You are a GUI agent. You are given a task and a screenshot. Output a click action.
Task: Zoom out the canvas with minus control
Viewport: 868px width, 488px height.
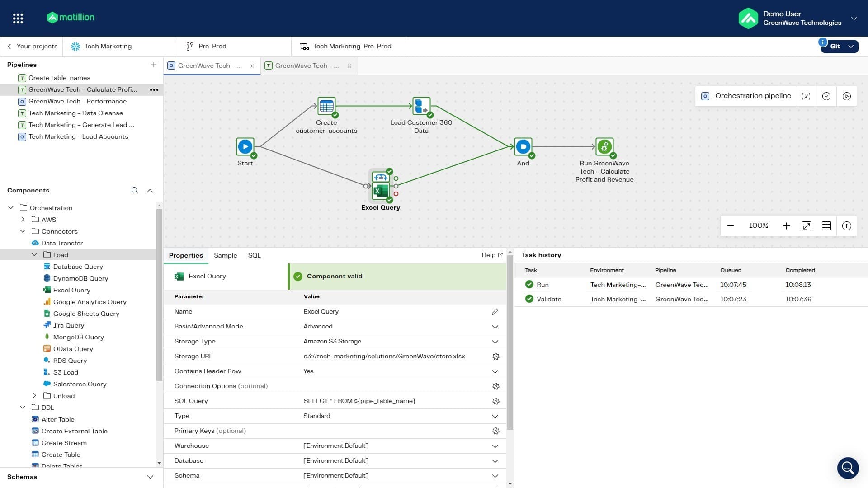(731, 225)
